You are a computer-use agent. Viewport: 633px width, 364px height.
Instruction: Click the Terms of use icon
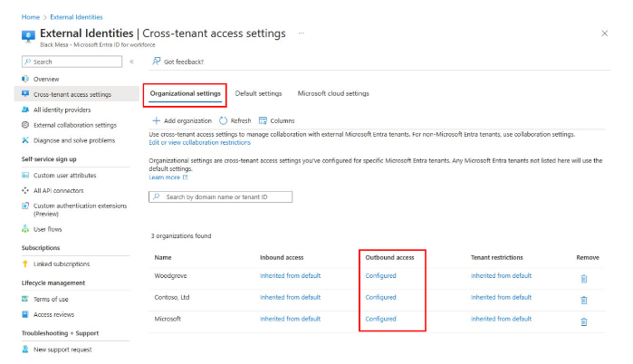click(x=25, y=299)
